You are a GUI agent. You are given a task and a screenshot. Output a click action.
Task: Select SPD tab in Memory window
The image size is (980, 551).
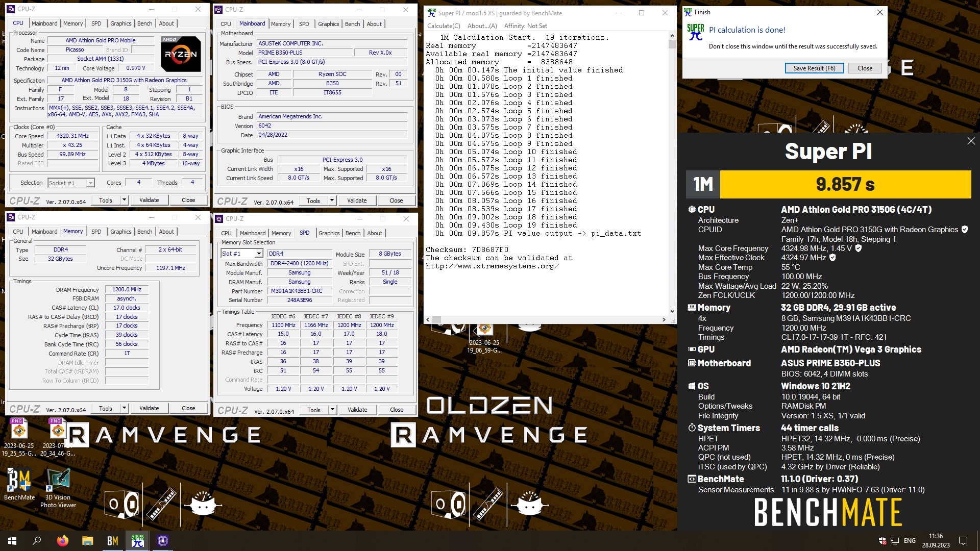(x=96, y=232)
